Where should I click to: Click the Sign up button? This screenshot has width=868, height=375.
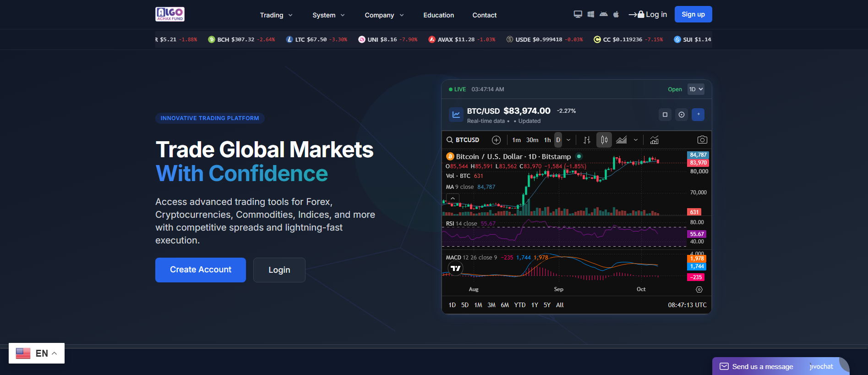pyautogui.click(x=693, y=14)
